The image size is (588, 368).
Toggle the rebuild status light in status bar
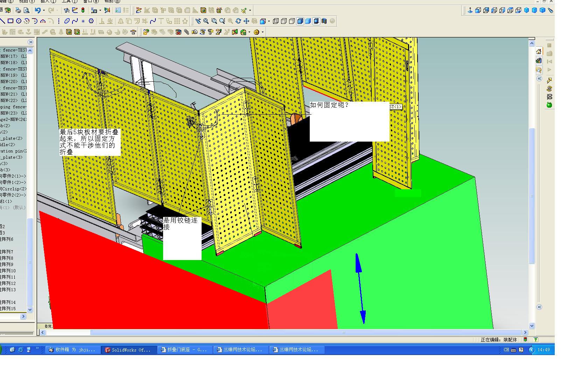coord(525,339)
